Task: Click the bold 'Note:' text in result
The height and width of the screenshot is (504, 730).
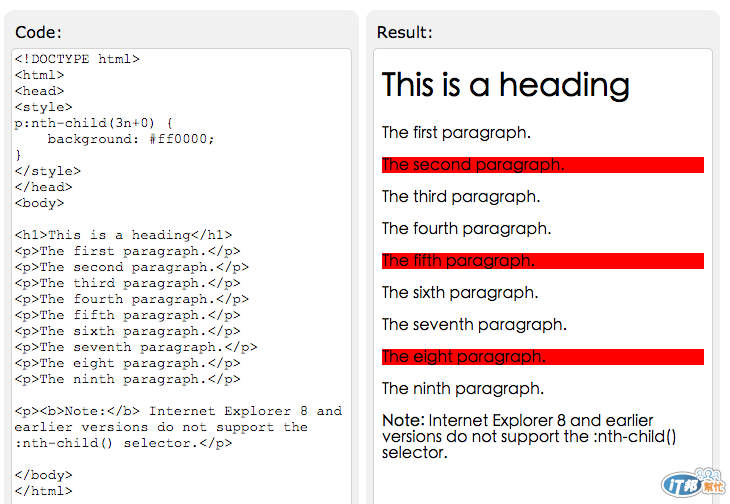Action: (403, 421)
